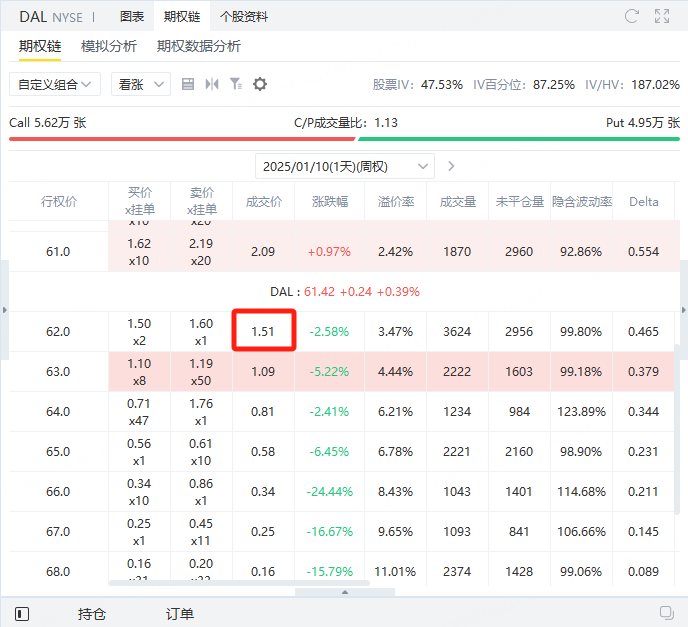Open the 看涨 call/put dropdown
Viewport: 688px width, 627px height.
click(x=141, y=84)
